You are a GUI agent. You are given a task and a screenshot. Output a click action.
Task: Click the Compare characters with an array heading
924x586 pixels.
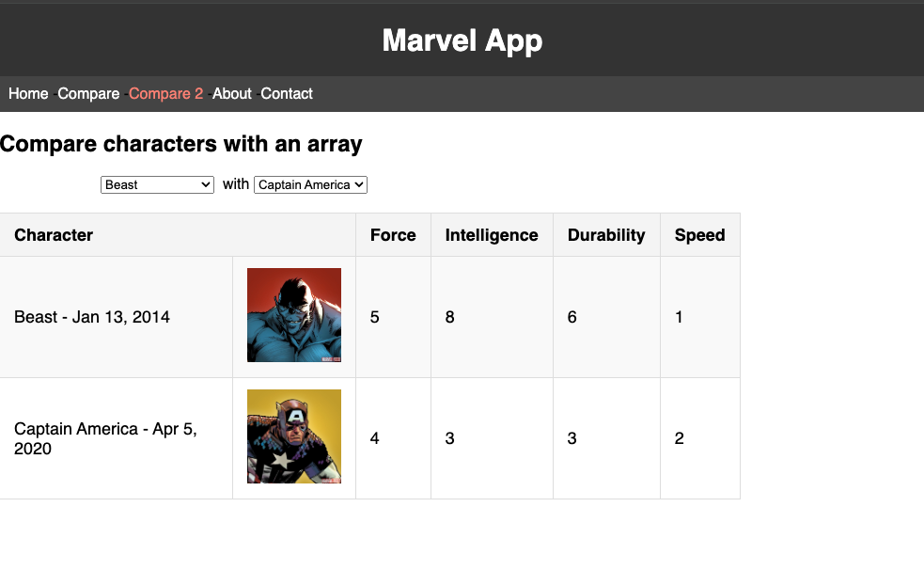point(181,144)
